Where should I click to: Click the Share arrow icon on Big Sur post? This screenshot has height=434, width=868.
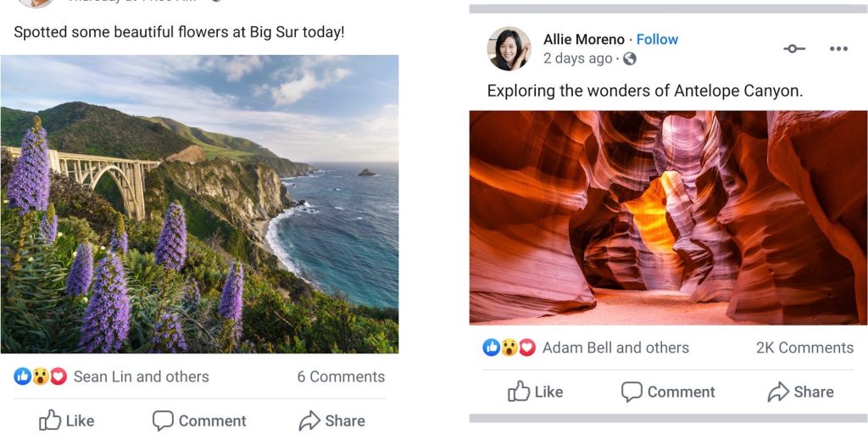pos(309,420)
